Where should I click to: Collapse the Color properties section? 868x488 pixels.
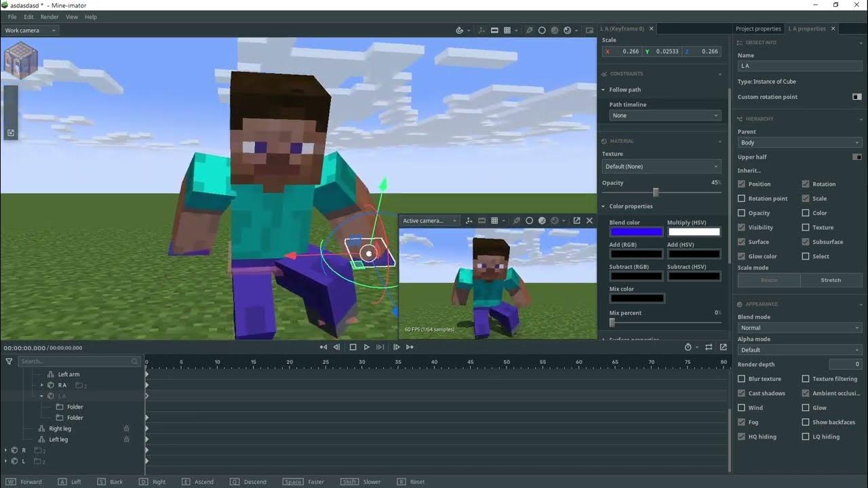click(604, 206)
